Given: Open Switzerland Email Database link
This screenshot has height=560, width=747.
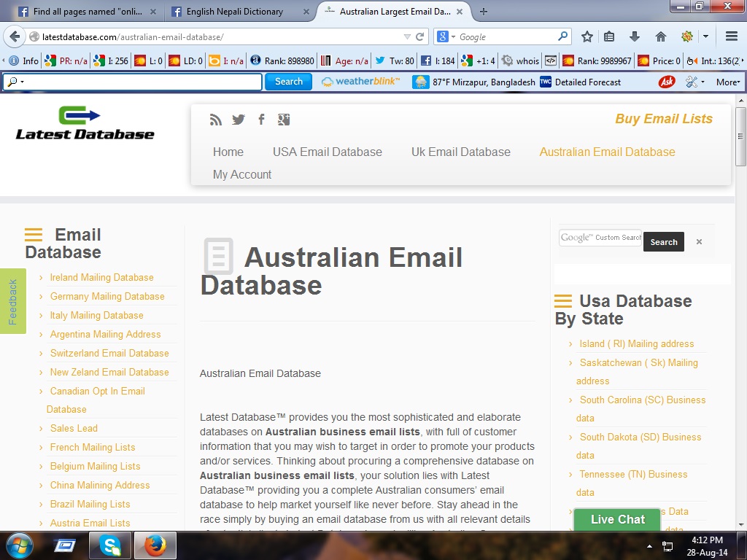Looking at the screenshot, I should (109, 353).
